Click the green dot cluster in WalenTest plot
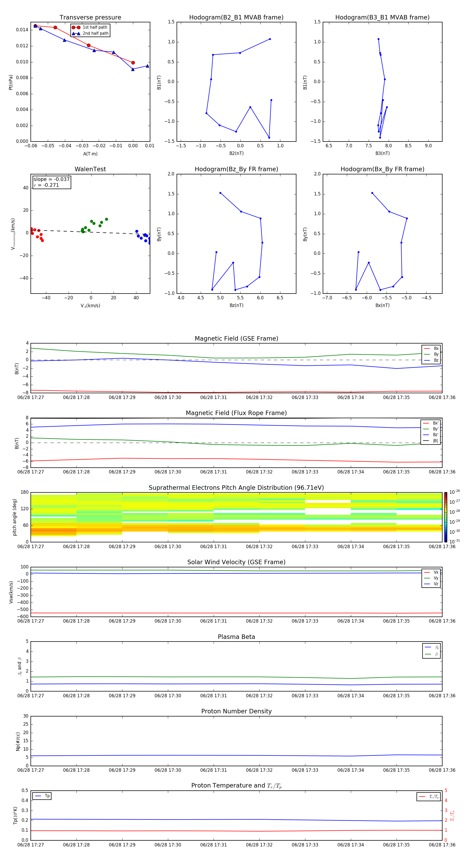Viewport: 473px width, 868px height. (91, 225)
